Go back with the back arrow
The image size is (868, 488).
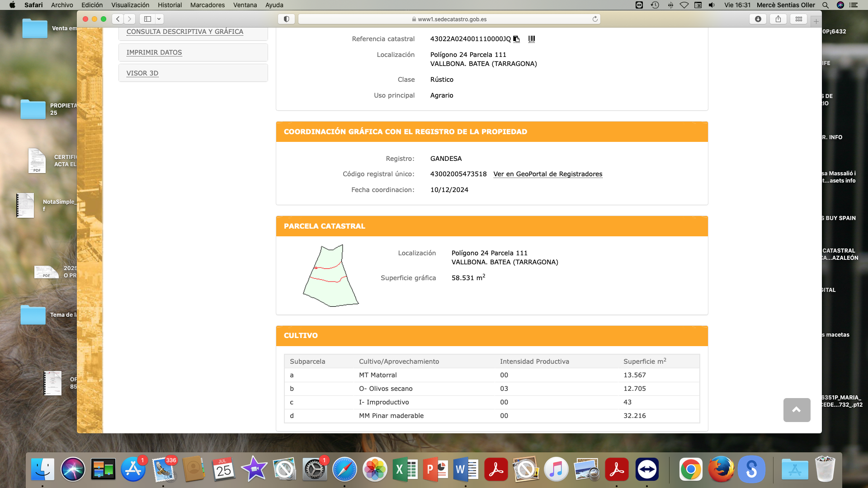point(118,19)
